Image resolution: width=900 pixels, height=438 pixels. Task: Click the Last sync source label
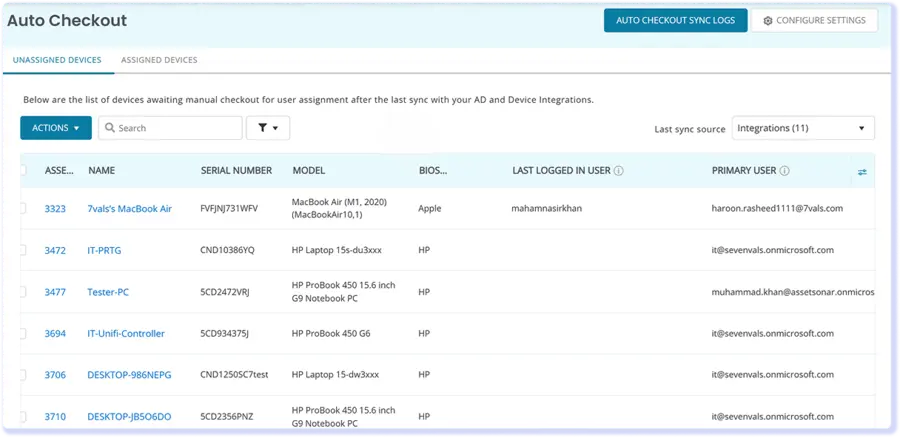click(690, 129)
